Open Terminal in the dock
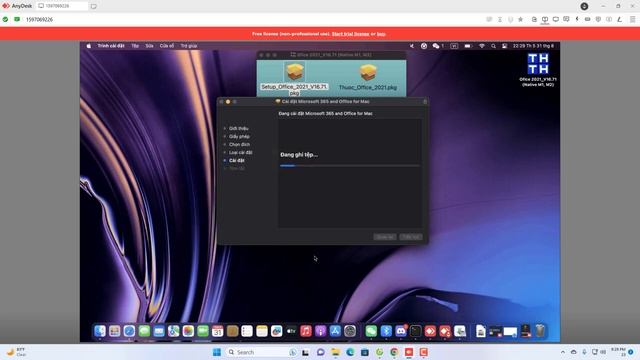Image resolution: width=640 pixels, height=360 pixels. tap(416, 331)
